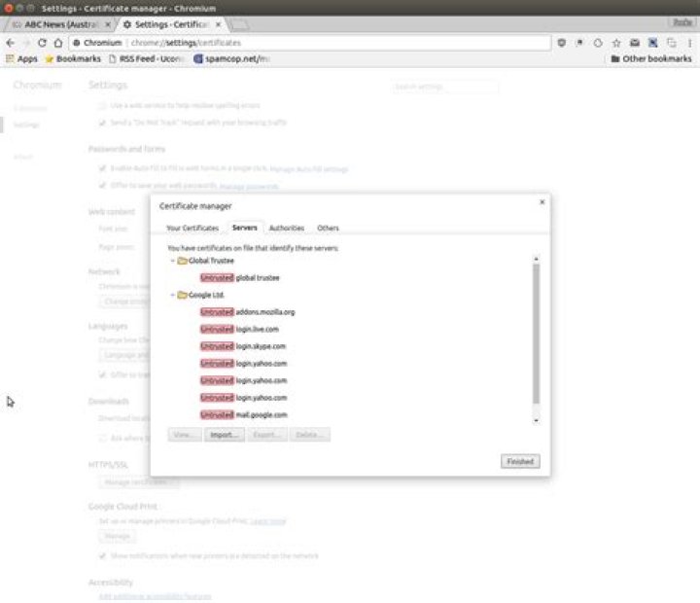Switch to the Others tab
The width and height of the screenshot is (700, 603).
point(328,228)
